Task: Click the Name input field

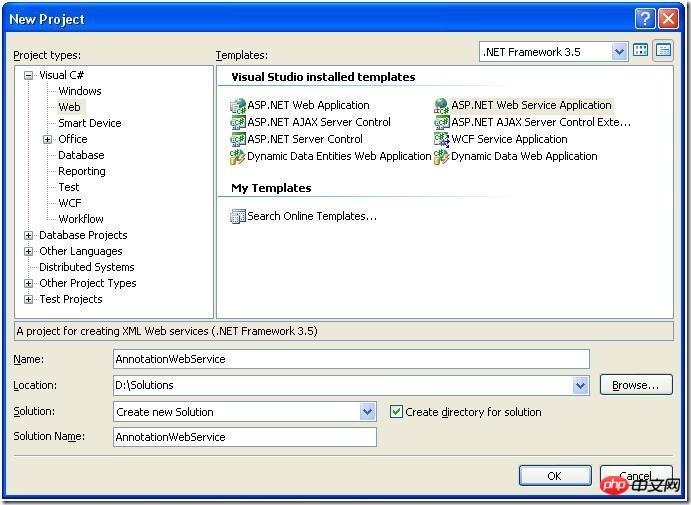Action: tap(351, 359)
